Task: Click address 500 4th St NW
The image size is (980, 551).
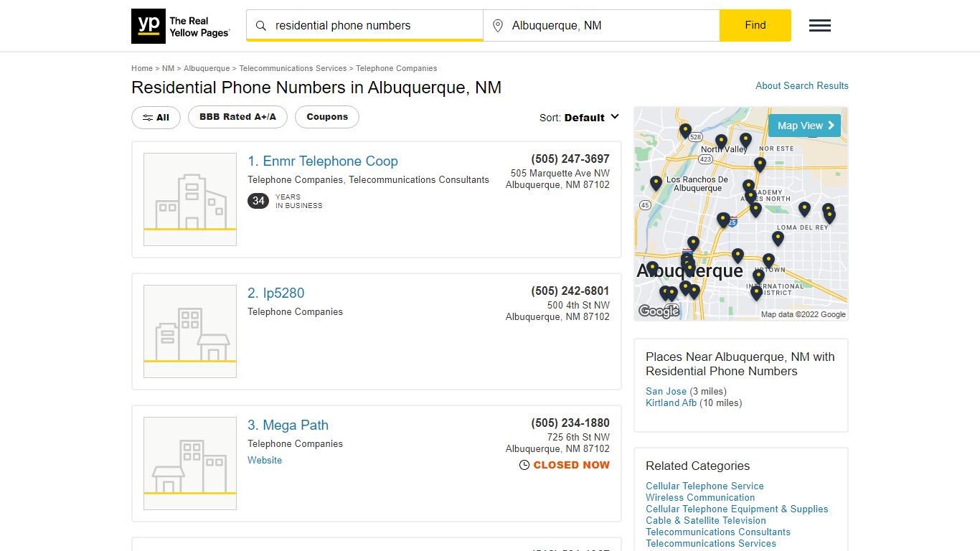Action: point(578,306)
